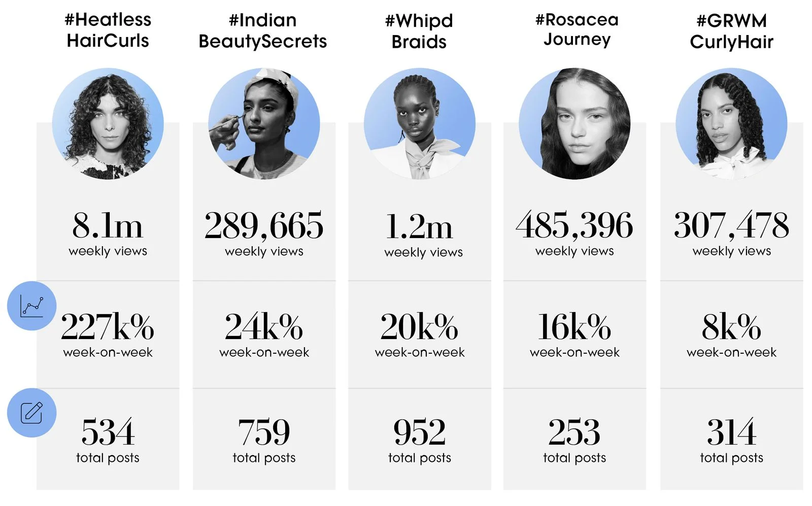Open the #Heatless HairCurls hashtag title
The image size is (812, 506).
108,30
